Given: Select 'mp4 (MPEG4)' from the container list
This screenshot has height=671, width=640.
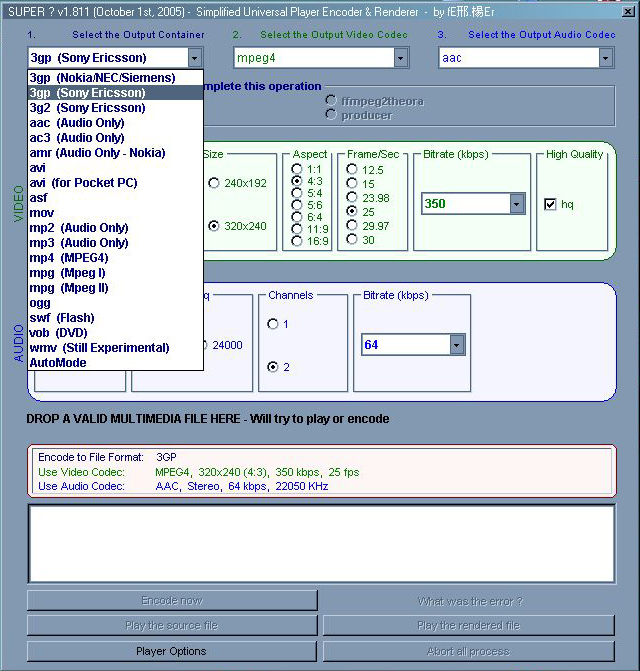Looking at the screenshot, I should pos(72,258).
